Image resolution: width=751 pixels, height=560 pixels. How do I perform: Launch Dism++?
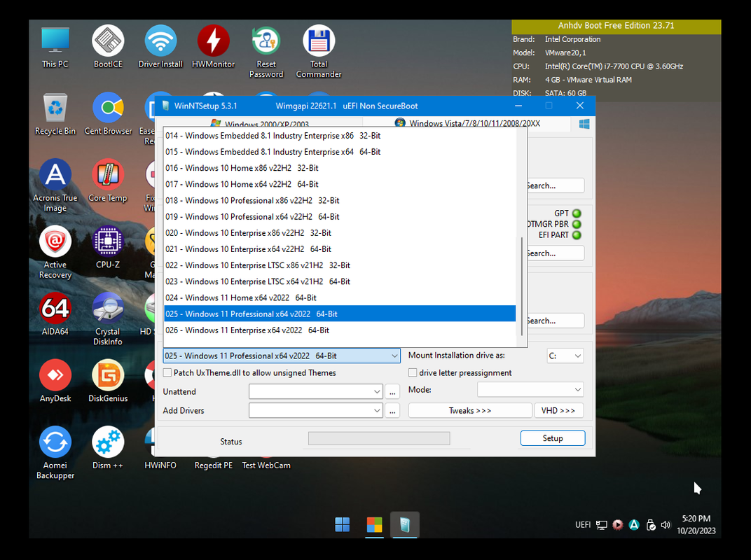108,449
